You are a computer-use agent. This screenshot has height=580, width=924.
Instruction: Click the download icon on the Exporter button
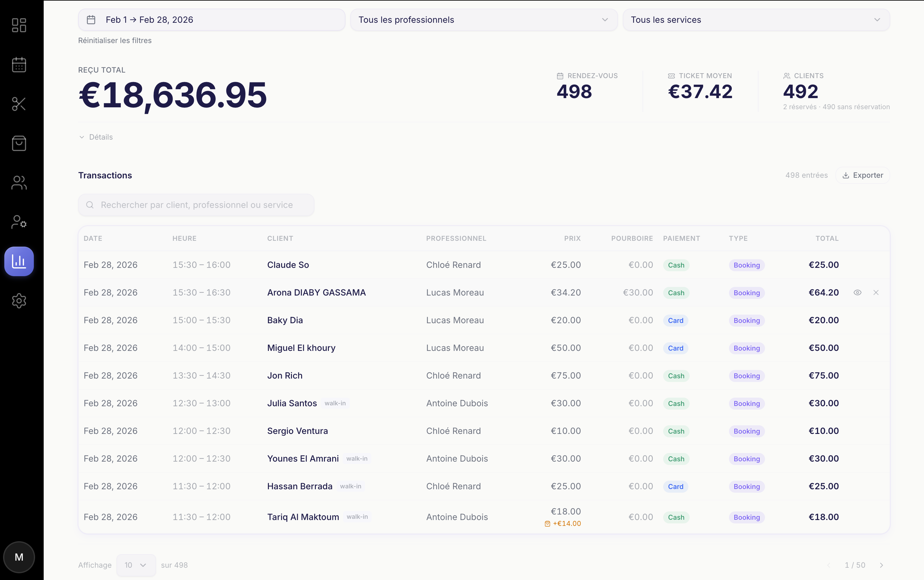tap(846, 175)
